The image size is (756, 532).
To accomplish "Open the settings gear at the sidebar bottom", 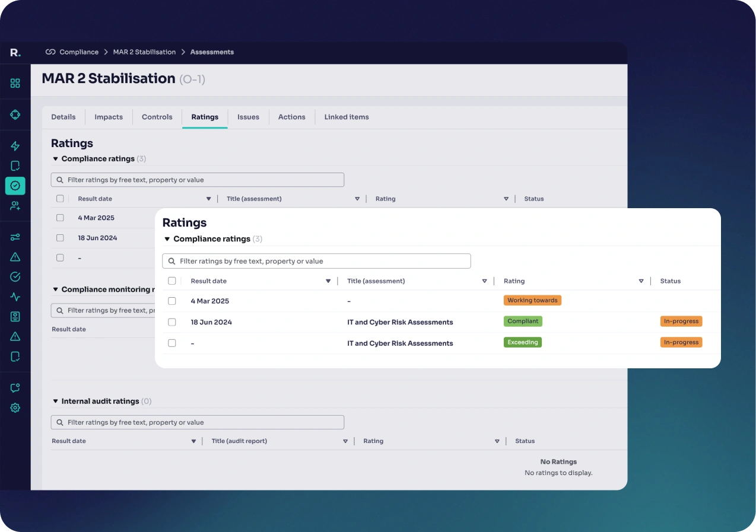I will pyautogui.click(x=15, y=407).
